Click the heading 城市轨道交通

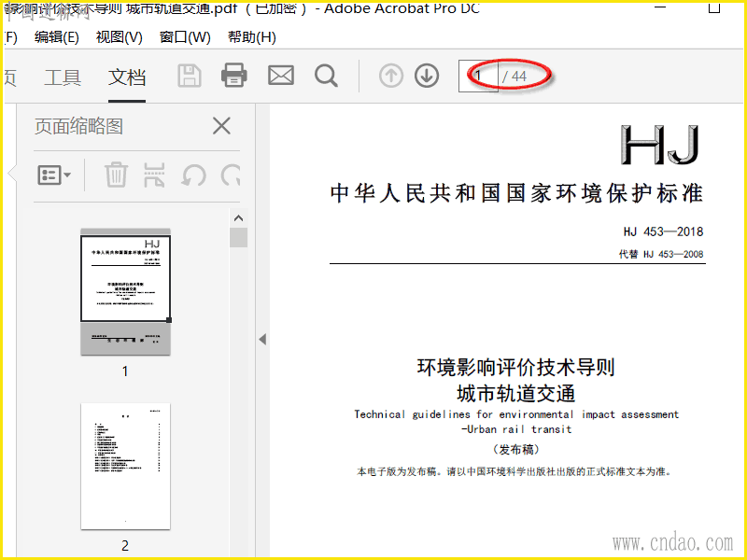pos(516,394)
